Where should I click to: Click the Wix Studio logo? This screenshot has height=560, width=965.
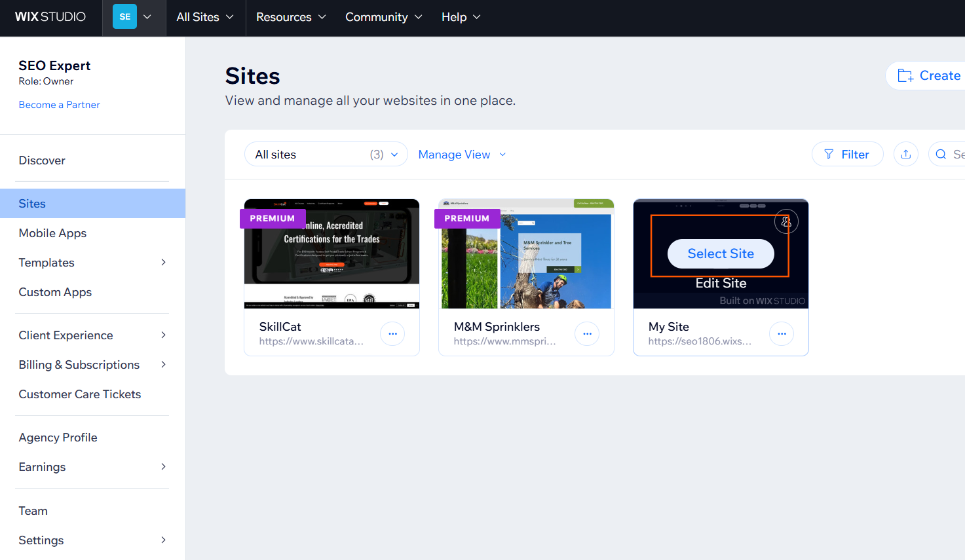[x=50, y=17]
